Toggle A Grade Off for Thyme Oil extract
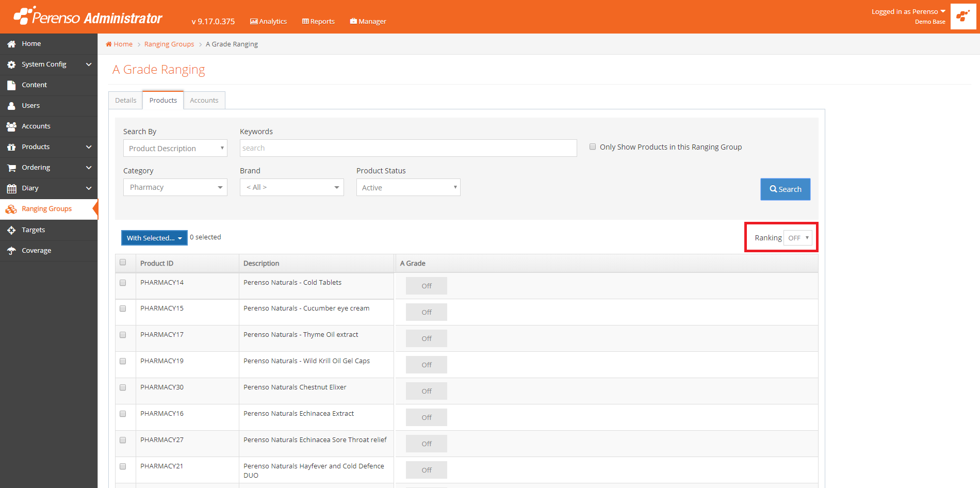 click(427, 338)
